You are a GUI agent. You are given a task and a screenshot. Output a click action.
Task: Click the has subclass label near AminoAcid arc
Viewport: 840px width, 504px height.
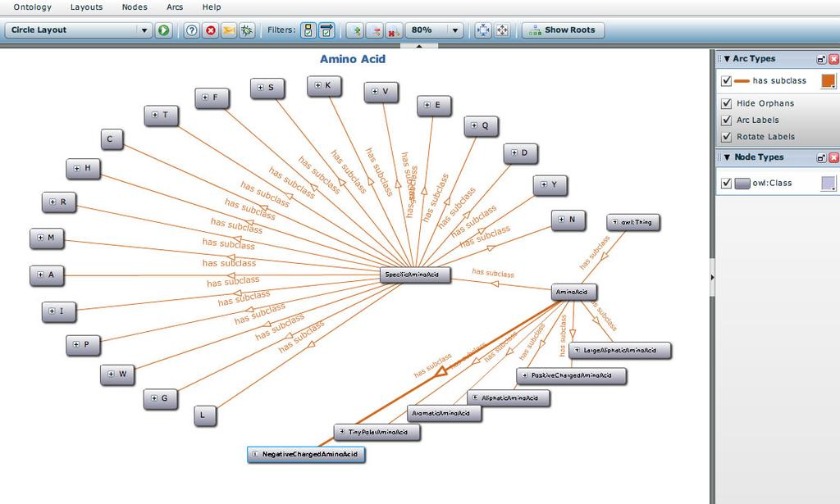[x=493, y=273]
